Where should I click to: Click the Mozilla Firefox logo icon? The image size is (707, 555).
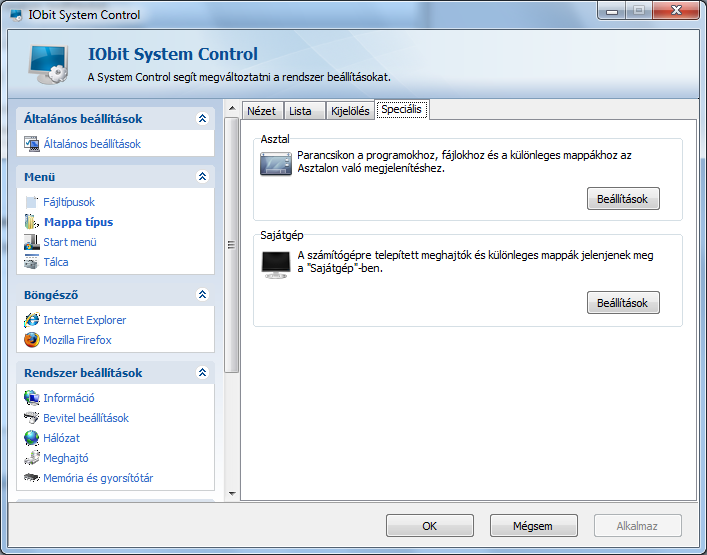[32, 340]
